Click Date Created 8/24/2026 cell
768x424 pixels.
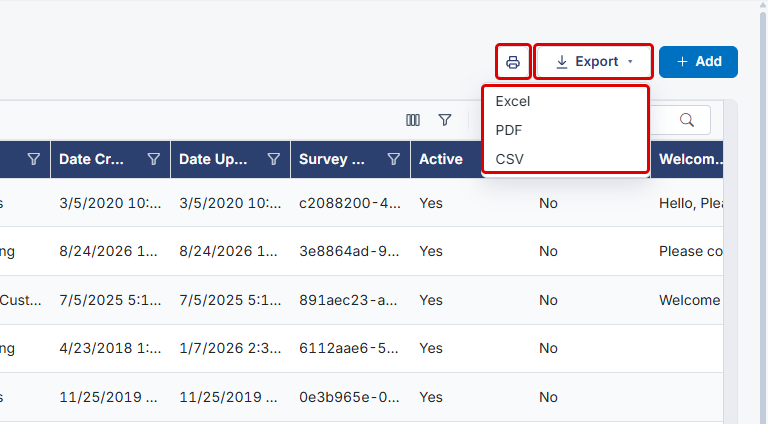pyautogui.click(x=110, y=251)
